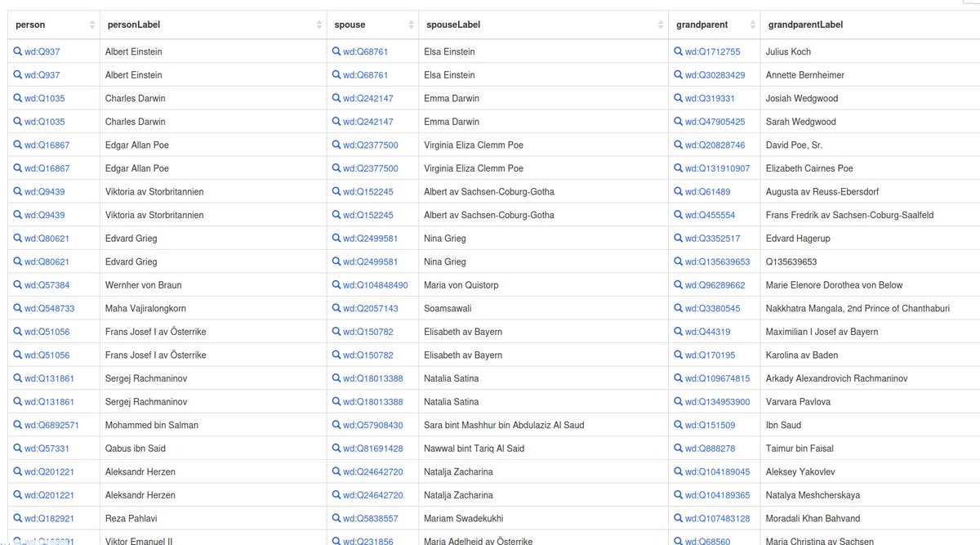Screen dimensions: 980x545
Task: Click the 'Qabus ibn Said' cell
Action: [x=213, y=448]
